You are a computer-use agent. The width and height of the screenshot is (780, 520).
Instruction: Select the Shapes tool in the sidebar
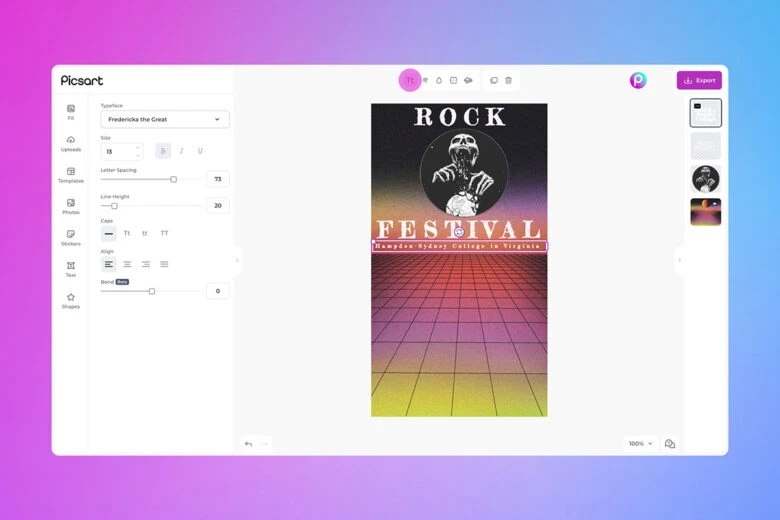[71, 300]
